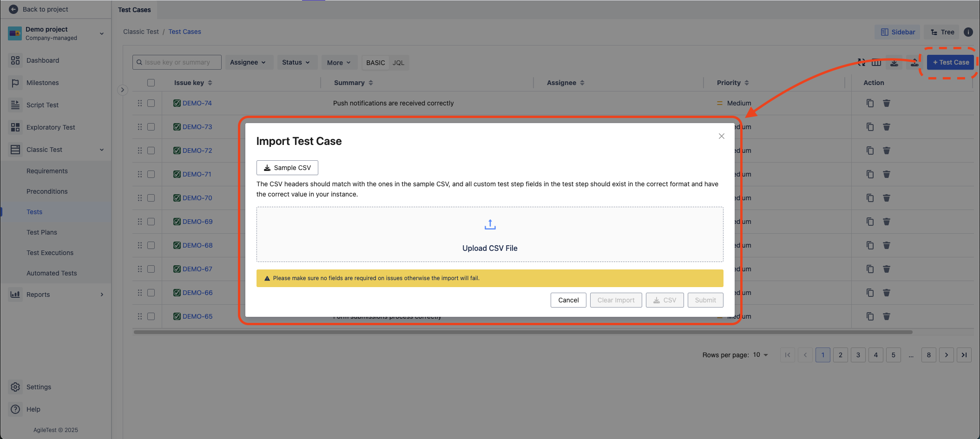This screenshot has height=439, width=980.
Task: Click the Back to project arrow icon
Action: 13,9
